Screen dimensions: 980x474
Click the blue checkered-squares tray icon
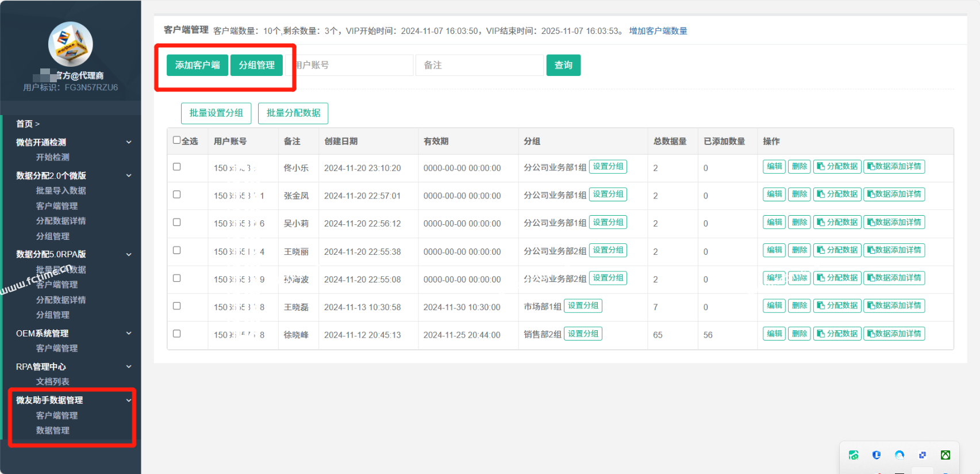pyautogui.click(x=923, y=455)
